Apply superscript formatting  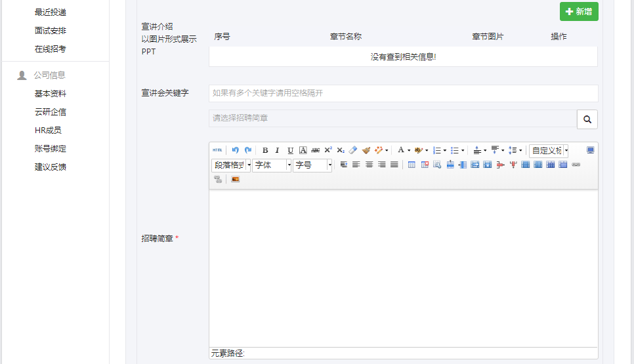(328, 150)
